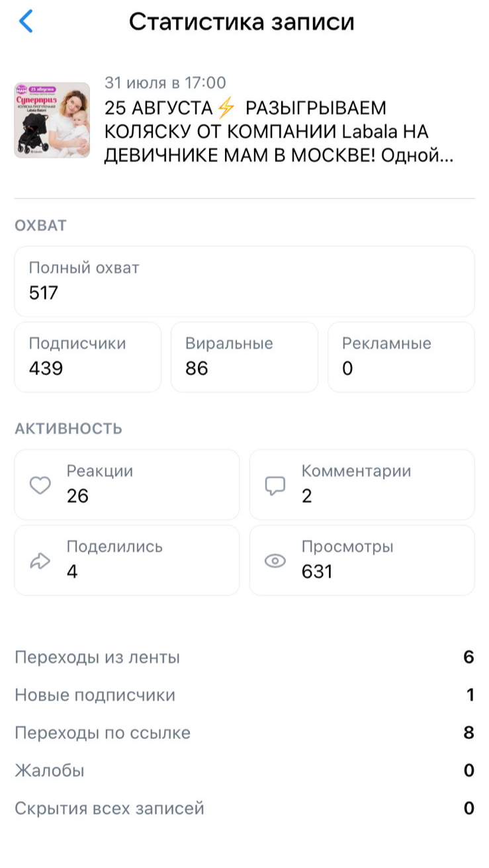The height and width of the screenshot is (868, 489).
Task: Tap the blue back arrow
Action: click(26, 22)
